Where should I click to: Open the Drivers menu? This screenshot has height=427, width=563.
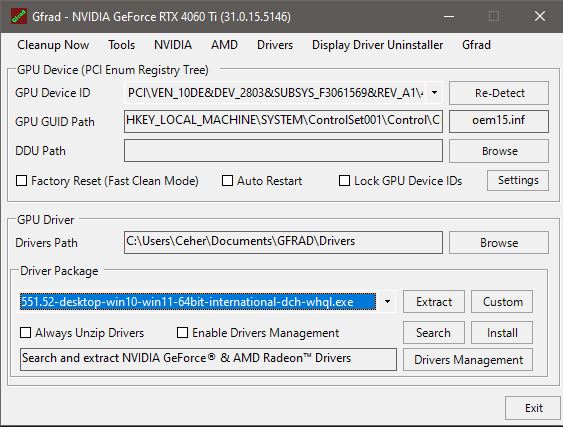(275, 45)
